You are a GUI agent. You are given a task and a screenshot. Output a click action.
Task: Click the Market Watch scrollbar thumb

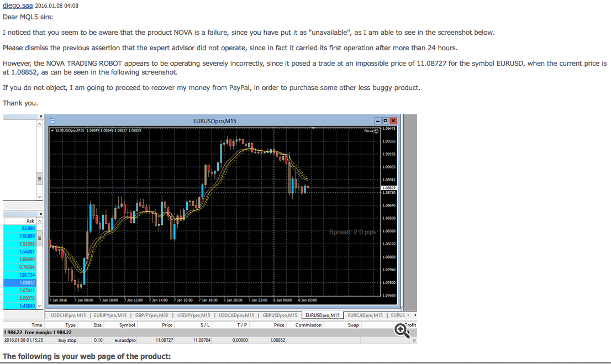[x=39, y=238]
